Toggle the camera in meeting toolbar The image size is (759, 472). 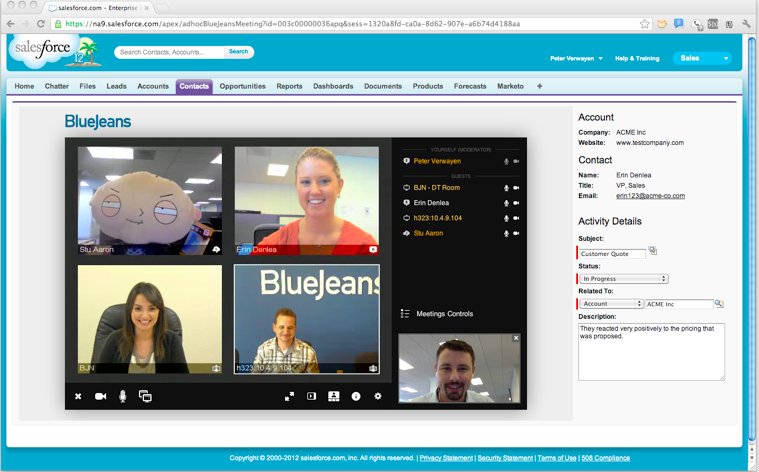coord(100,396)
